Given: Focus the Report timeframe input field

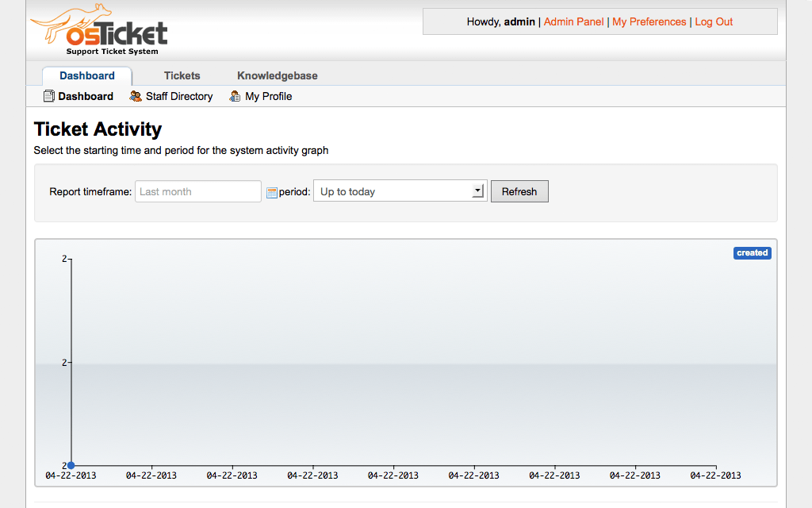Looking at the screenshot, I should pos(197,191).
